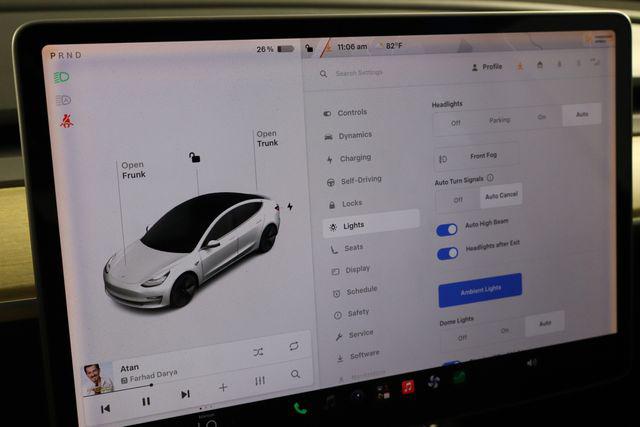Open the Service settings menu
Image resolution: width=640 pixels, height=427 pixels.
point(354,335)
